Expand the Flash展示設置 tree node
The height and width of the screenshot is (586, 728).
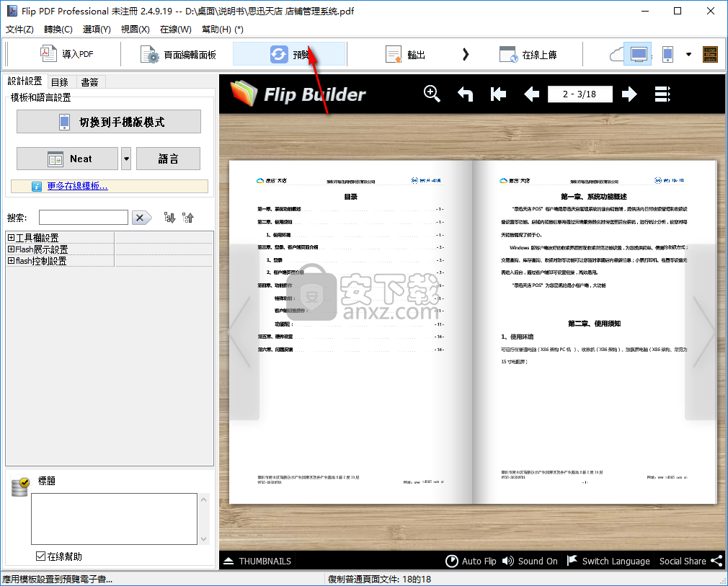[11, 249]
